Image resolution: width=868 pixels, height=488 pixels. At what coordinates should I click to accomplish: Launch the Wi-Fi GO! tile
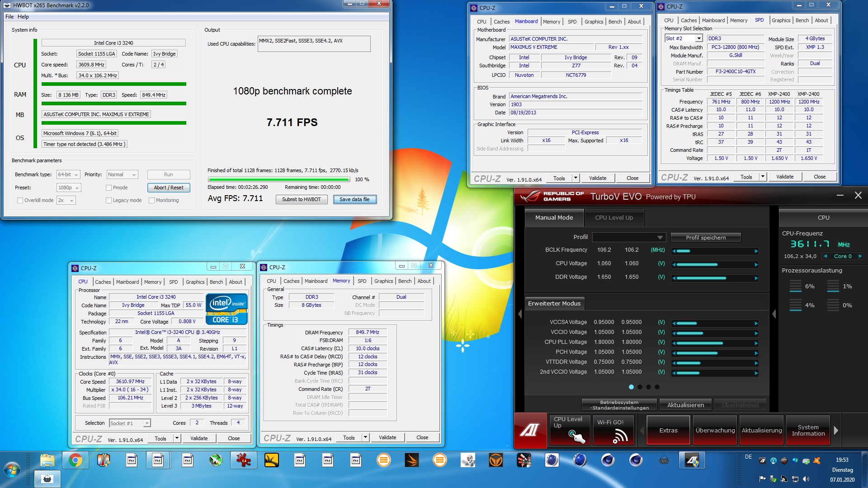pyautogui.click(x=613, y=430)
